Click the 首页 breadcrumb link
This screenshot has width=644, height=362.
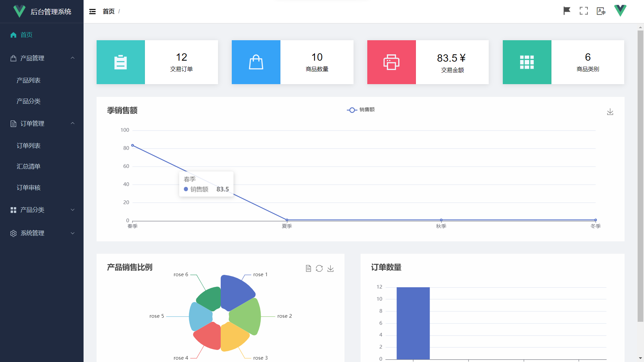(x=108, y=11)
